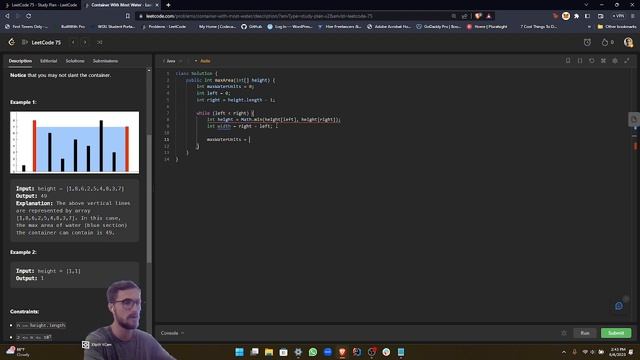
Task: Go to the previous problem arrow
Action: point(73,42)
